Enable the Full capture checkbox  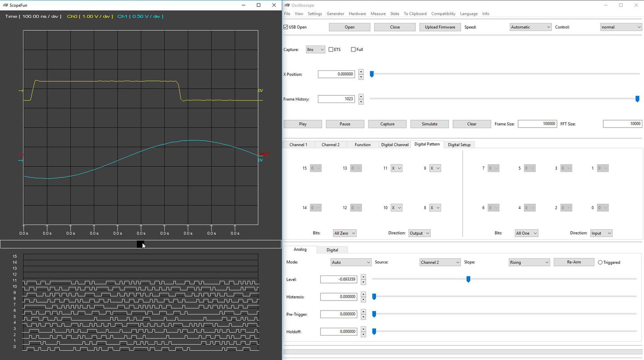353,49
